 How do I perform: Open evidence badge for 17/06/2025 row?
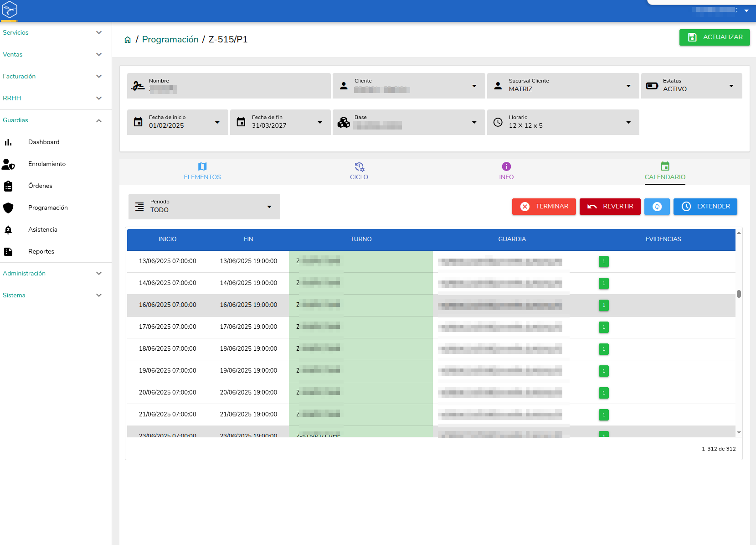tap(604, 327)
